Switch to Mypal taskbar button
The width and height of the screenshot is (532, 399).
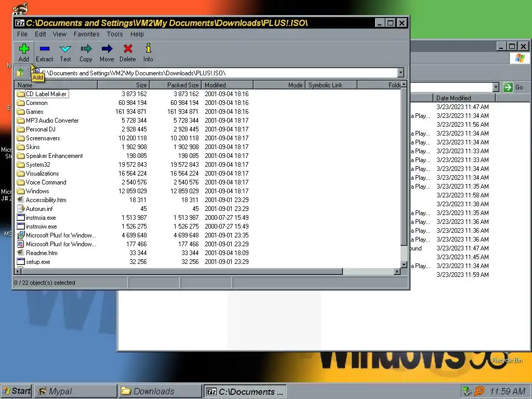[x=76, y=391]
